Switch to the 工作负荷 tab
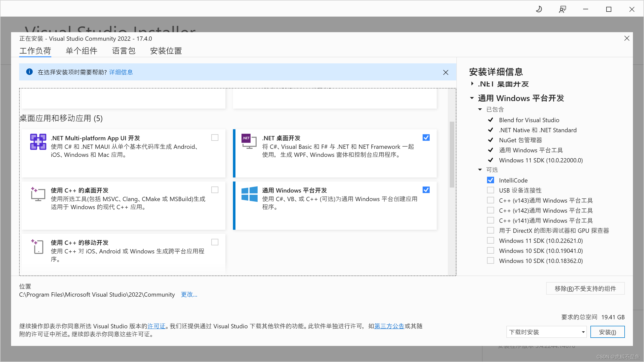Image resolution: width=644 pixels, height=362 pixels. pos(35,51)
